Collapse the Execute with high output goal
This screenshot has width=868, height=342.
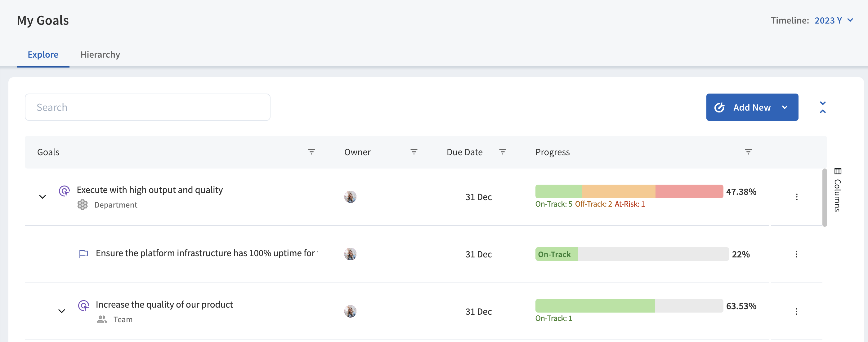(x=43, y=197)
